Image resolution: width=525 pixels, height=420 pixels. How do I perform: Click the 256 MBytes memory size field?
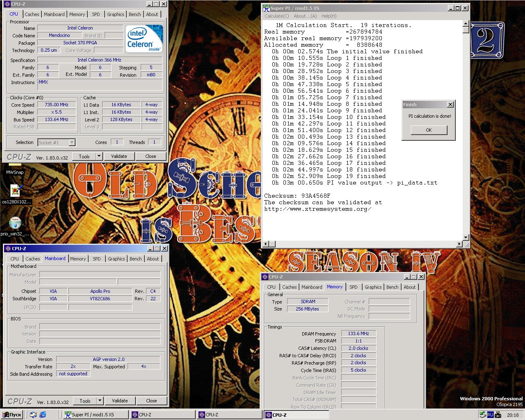coord(307,309)
